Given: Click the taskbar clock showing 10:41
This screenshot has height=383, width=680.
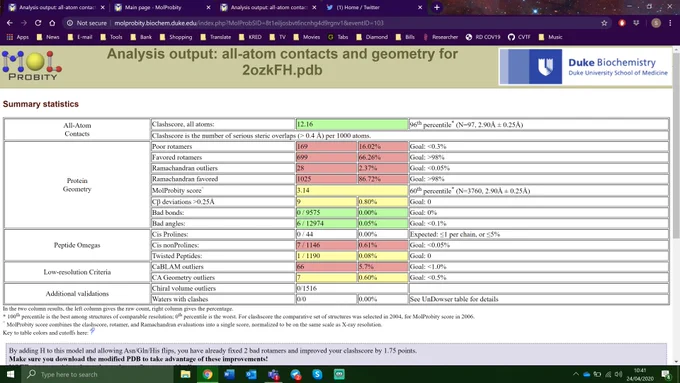Looking at the screenshot, I should 640,374.
